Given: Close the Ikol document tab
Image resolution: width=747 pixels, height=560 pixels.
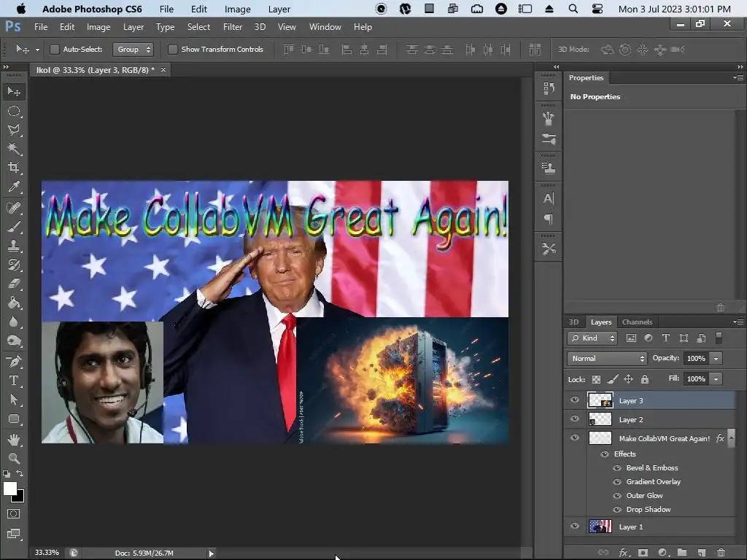Looking at the screenshot, I should [x=163, y=70].
